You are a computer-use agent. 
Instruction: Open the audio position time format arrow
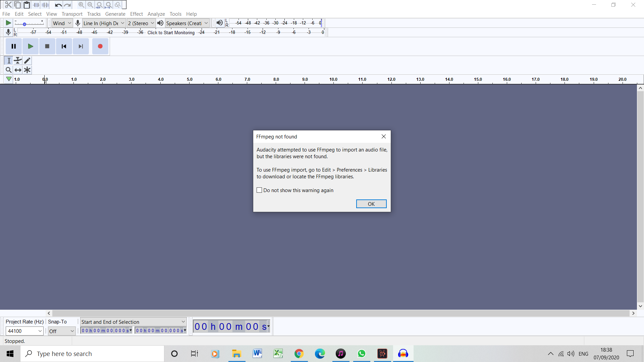(x=268, y=326)
